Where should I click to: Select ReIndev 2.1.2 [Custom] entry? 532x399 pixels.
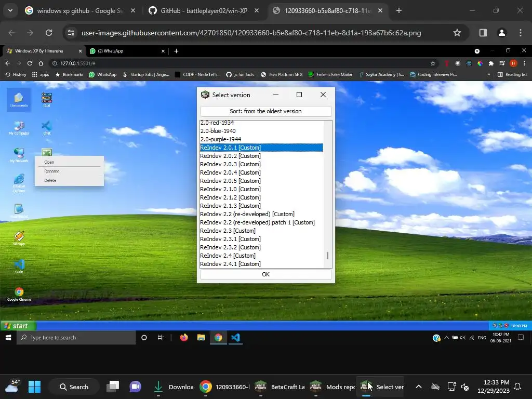tap(261, 197)
